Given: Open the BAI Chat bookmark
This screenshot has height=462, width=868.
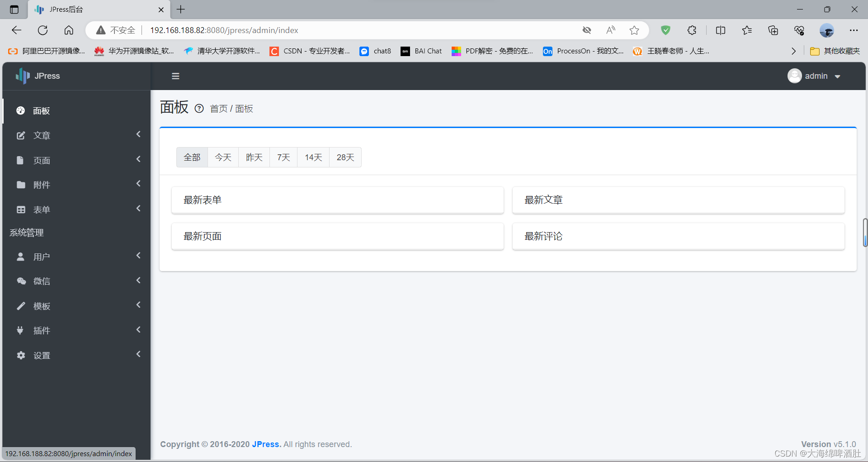Looking at the screenshot, I should 421,51.
